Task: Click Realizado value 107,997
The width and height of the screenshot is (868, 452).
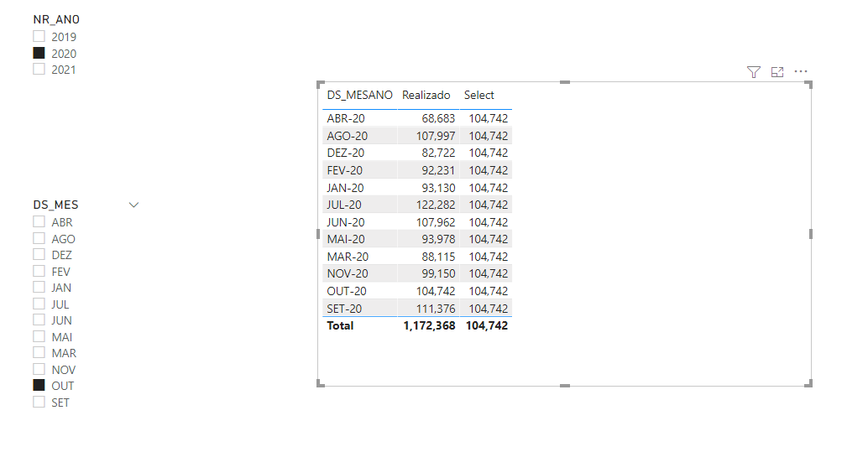Action: point(436,136)
